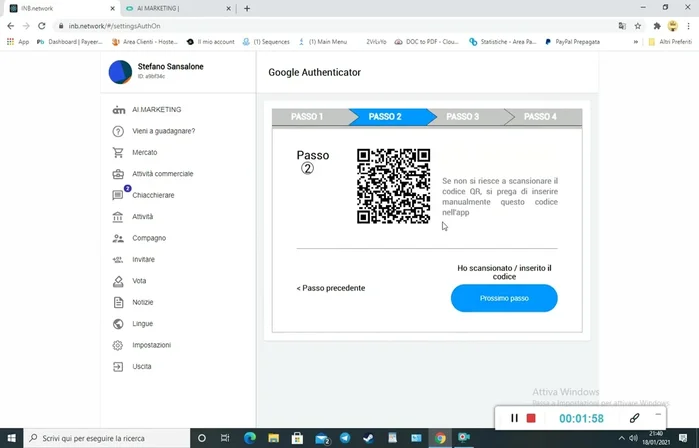Click the Invitare add-people icon
The height and width of the screenshot is (448, 699).
tap(118, 259)
